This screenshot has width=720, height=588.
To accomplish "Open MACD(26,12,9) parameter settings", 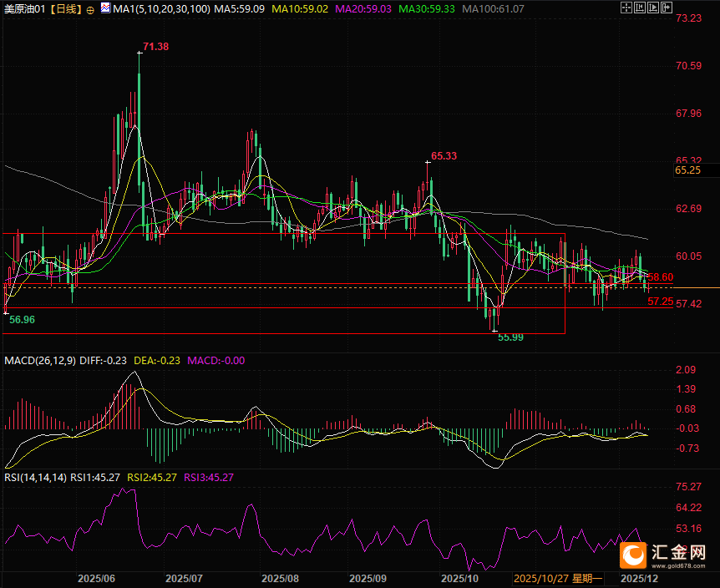I will (40, 360).
